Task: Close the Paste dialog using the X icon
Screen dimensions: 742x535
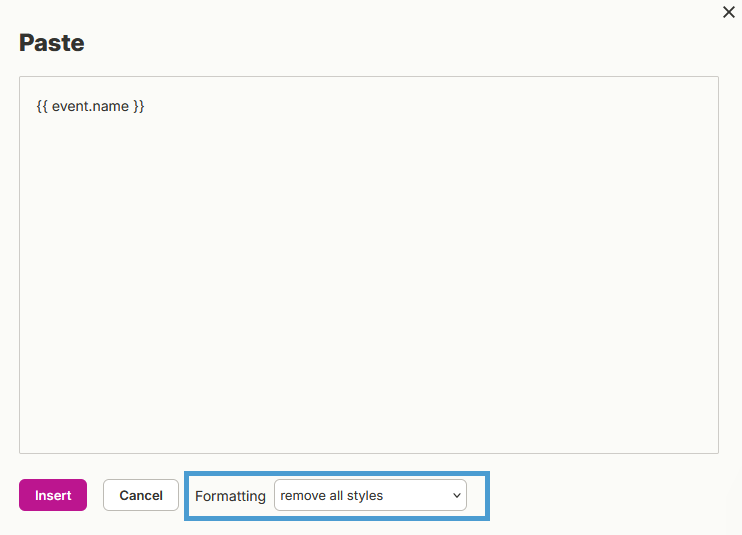Action: coord(729,12)
